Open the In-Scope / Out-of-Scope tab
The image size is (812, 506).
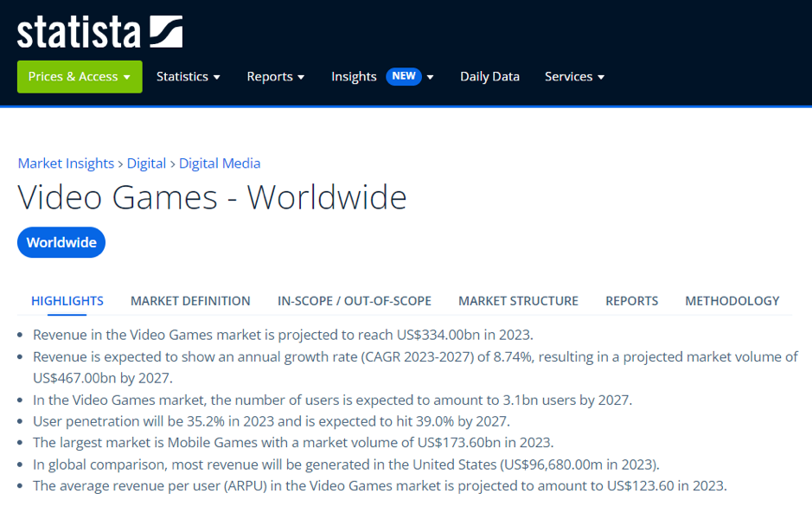[354, 301]
